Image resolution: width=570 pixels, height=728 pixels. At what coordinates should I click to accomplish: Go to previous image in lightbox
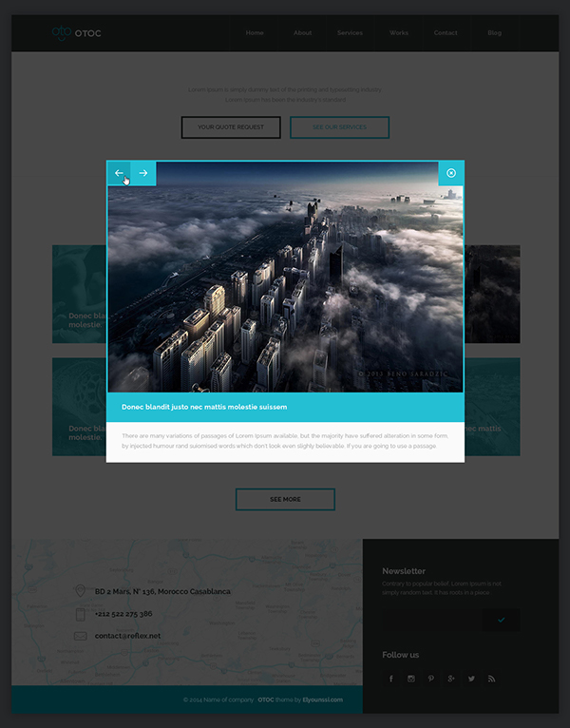point(119,173)
